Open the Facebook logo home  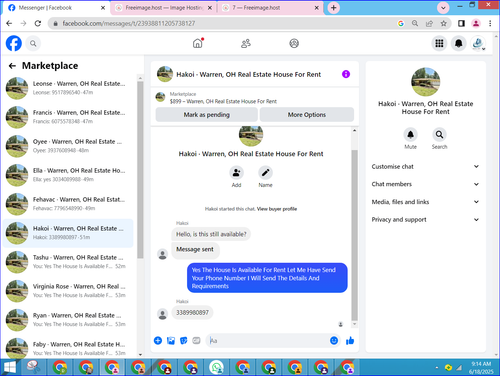pos(14,43)
